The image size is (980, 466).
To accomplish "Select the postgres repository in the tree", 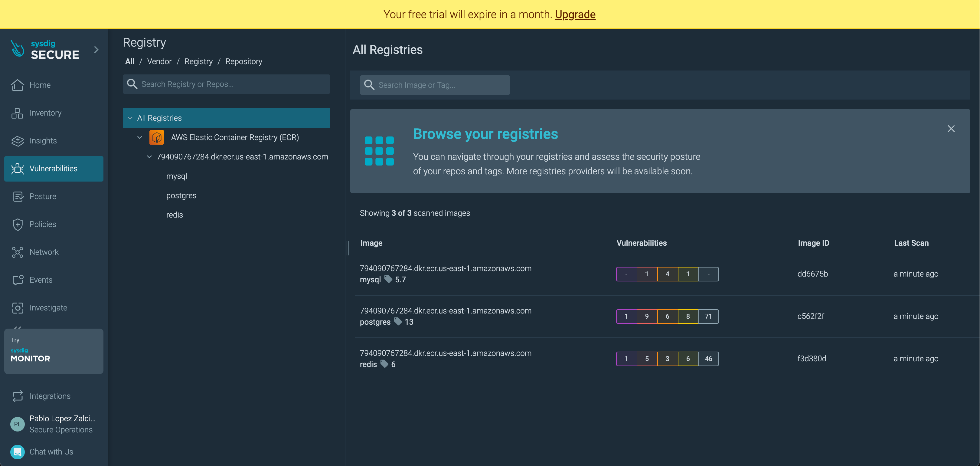I will coord(181,195).
